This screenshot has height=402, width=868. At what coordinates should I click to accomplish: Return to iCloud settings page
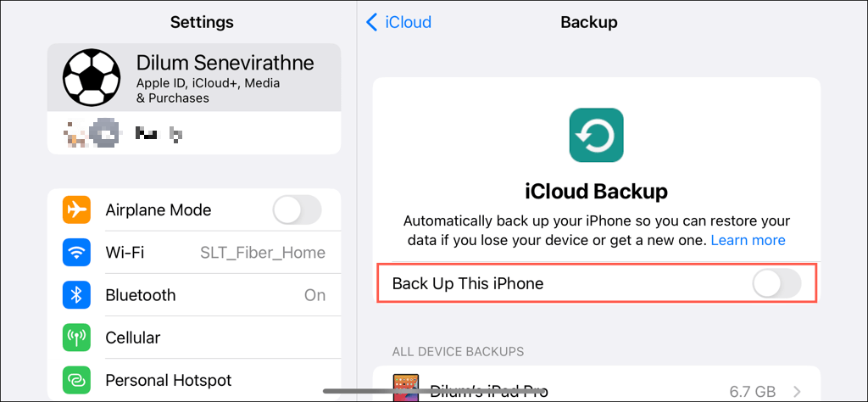tap(398, 23)
